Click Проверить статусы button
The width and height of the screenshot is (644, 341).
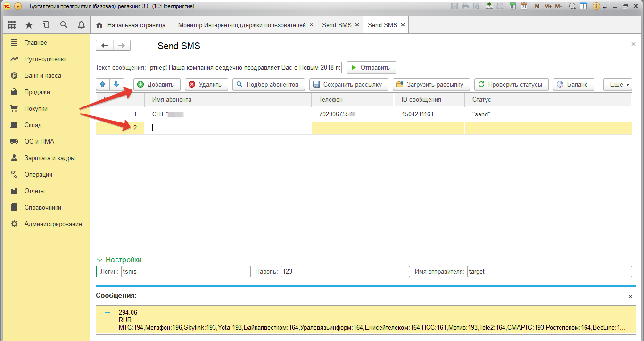click(x=512, y=84)
